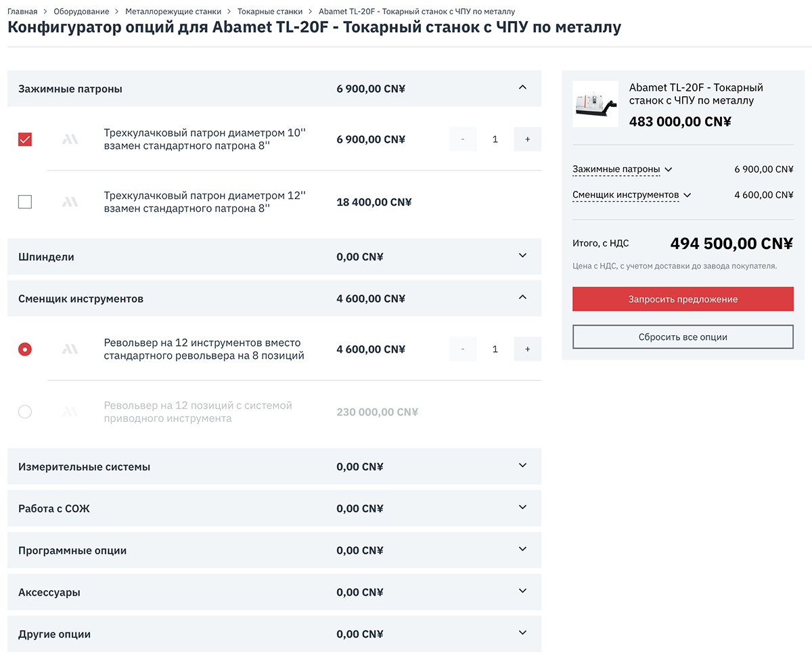812x654 pixels.
Task: Decrease quantity of the 10'' three-jaw chuck
Action: pyautogui.click(x=463, y=139)
